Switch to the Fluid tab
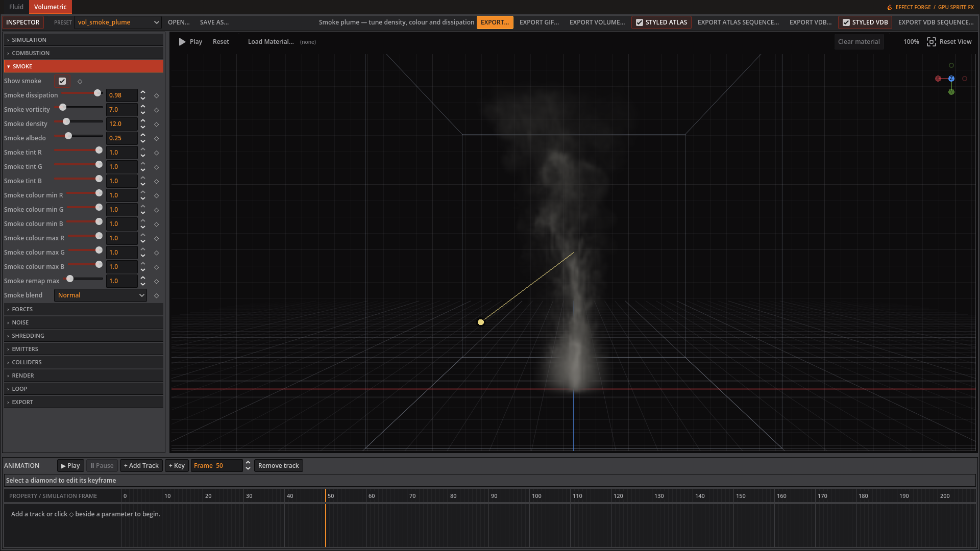This screenshot has height=551, width=980. 16,7
